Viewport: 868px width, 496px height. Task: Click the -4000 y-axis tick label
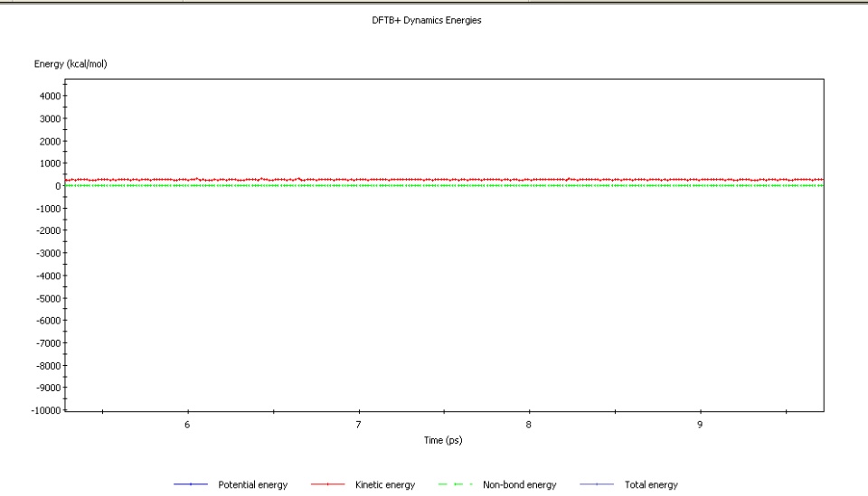48,276
